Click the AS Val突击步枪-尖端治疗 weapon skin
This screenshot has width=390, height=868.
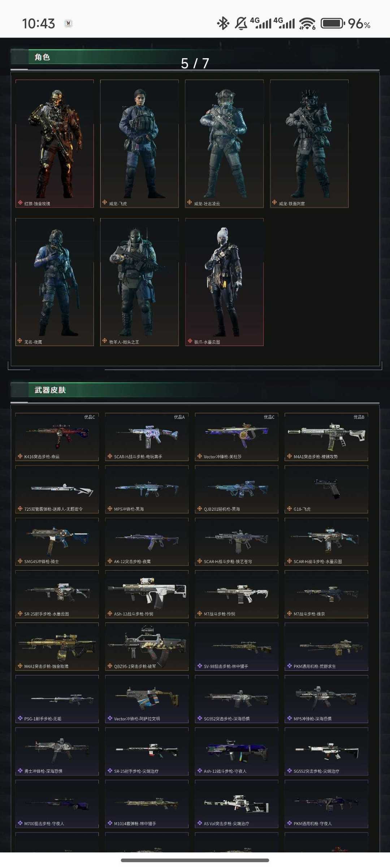[x=237, y=804]
